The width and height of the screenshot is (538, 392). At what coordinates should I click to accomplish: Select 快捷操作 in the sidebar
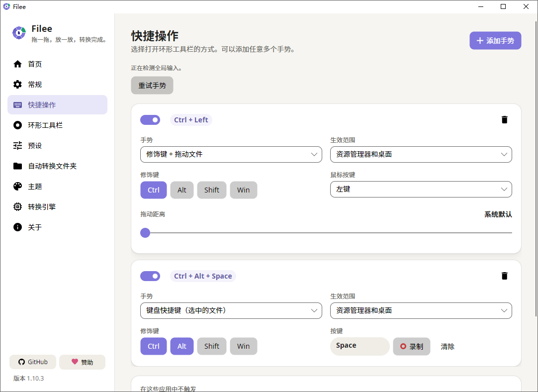click(x=57, y=104)
